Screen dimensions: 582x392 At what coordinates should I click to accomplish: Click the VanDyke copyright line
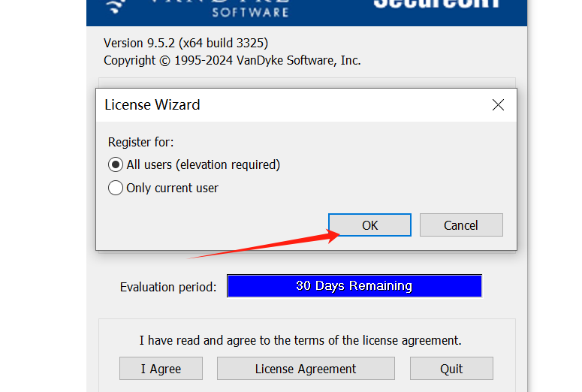click(232, 60)
